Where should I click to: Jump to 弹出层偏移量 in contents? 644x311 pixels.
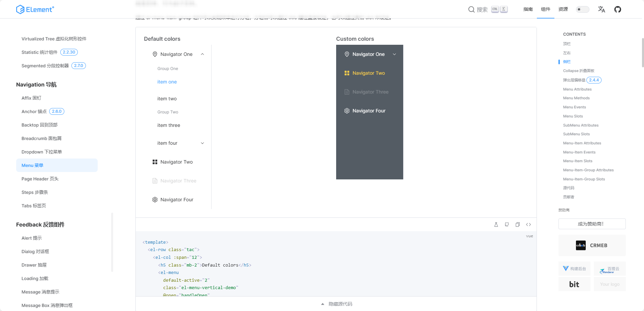574,80
